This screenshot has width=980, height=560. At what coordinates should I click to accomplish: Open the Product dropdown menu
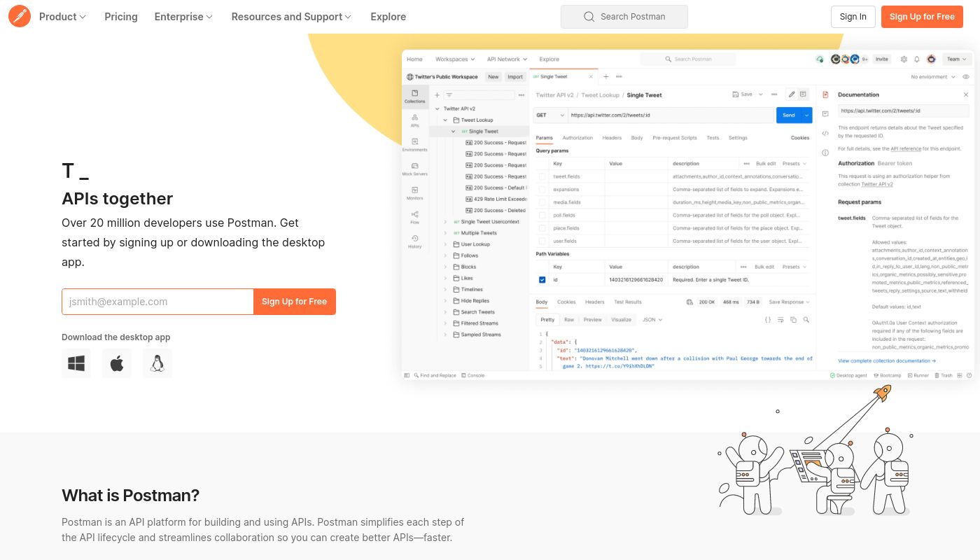[63, 17]
